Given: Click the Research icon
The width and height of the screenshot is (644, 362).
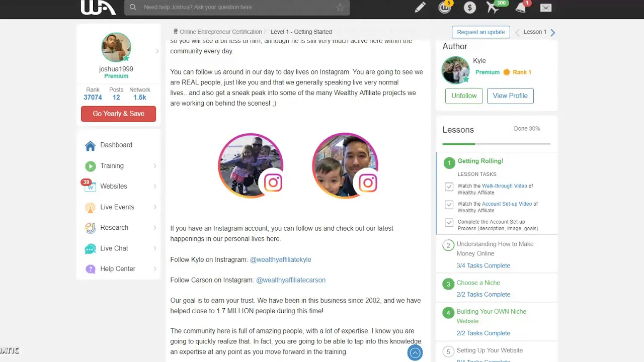Looking at the screenshot, I should [x=90, y=228].
